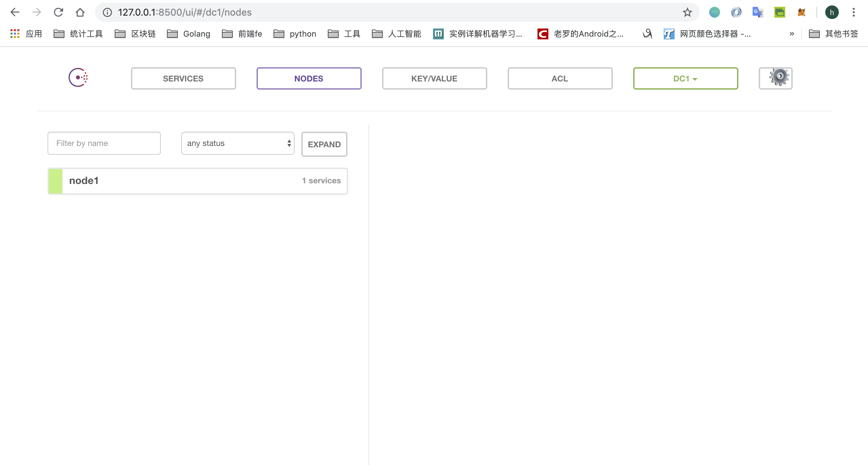The width and height of the screenshot is (868, 465).
Task: Open the Chrome apps grid shortcut
Action: 15,34
